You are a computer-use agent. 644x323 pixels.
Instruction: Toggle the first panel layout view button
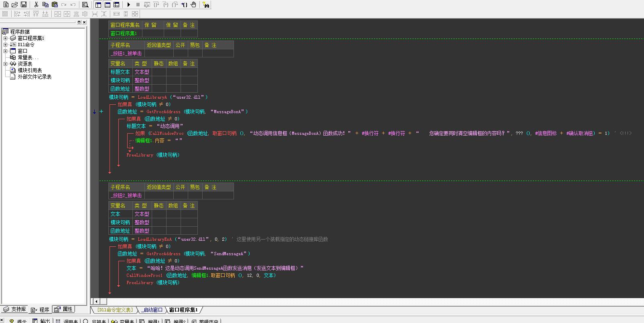[x=98, y=4]
